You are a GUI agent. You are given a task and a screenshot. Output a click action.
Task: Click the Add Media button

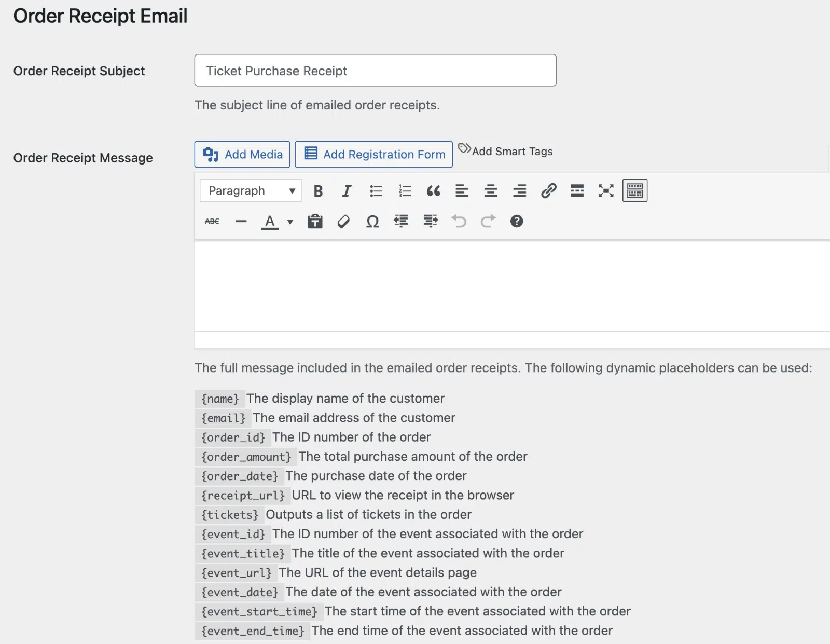click(242, 155)
